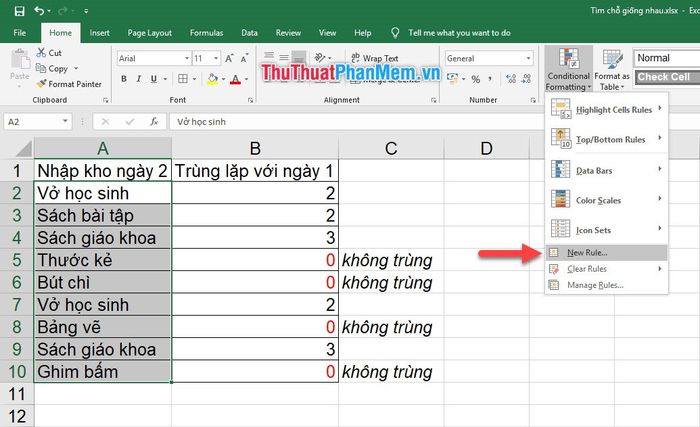Click the Comma Style icon
The width and height of the screenshot is (700, 427).
click(x=490, y=79)
